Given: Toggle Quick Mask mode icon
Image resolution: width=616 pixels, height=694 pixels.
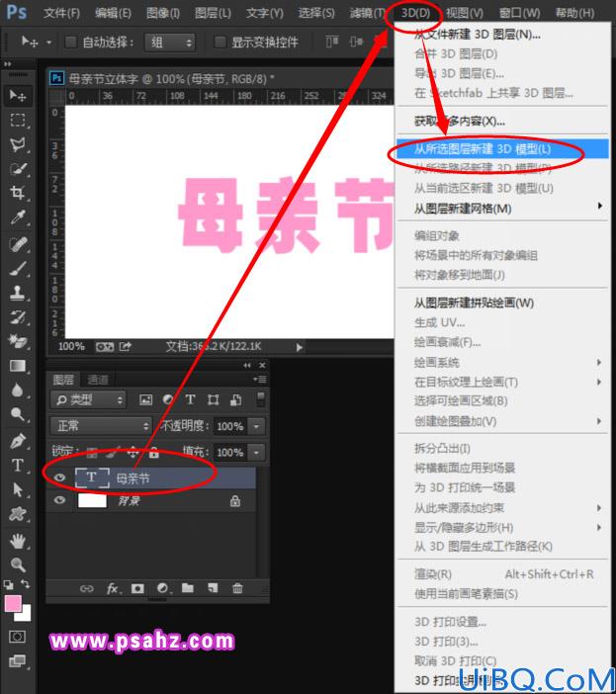Looking at the screenshot, I should click(x=17, y=637).
